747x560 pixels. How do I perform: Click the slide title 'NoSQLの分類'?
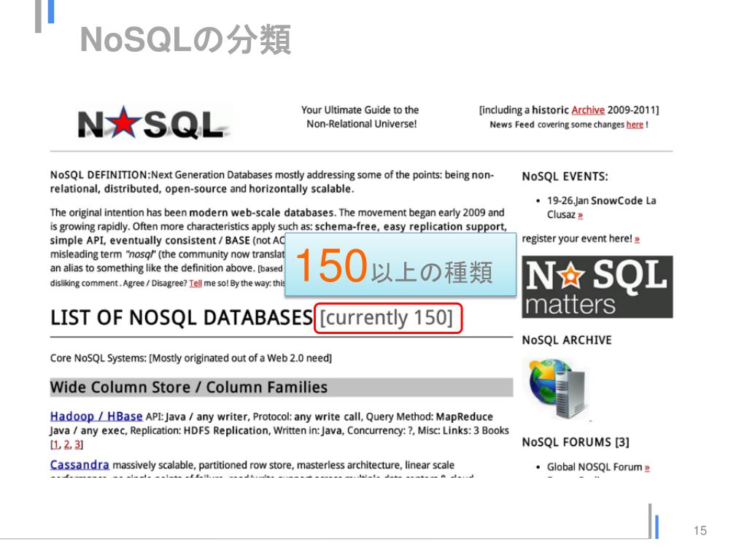point(185,40)
